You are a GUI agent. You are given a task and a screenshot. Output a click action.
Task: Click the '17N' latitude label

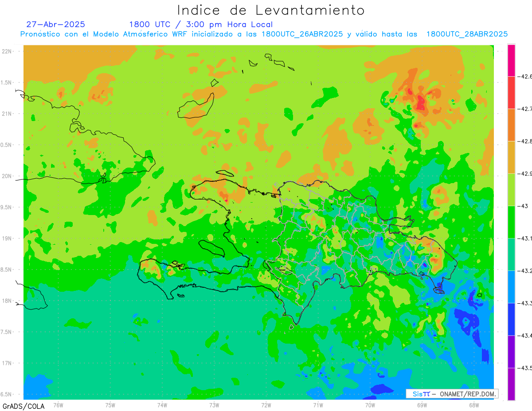tap(7, 363)
